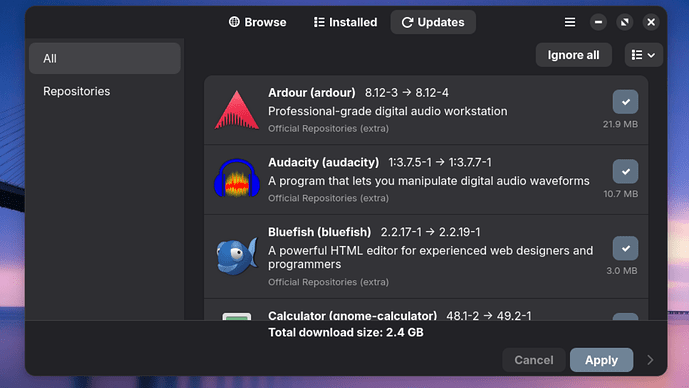Click the Audacity headphones icon
Image resolution: width=689 pixels, height=388 pixels.
(x=237, y=178)
